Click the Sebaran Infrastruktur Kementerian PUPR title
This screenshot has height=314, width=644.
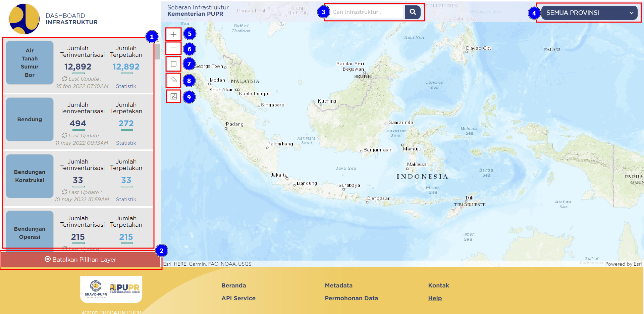point(198,10)
